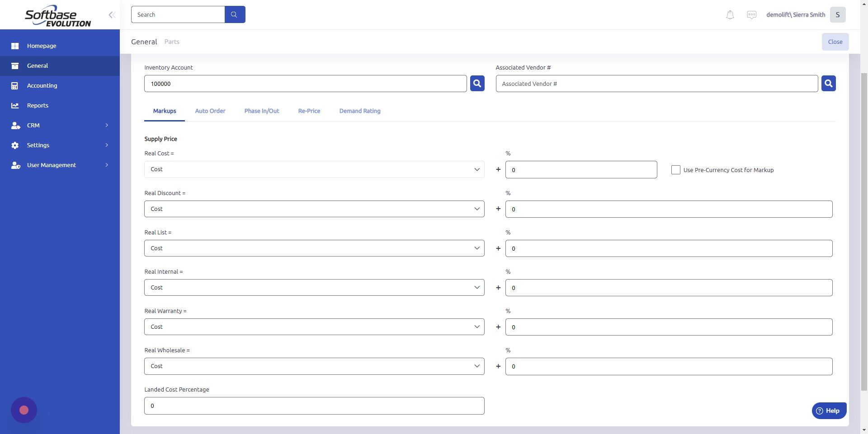Viewport: 868px width, 434px height.
Task: Switch to the Auto Order tab
Action: tap(210, 111)
